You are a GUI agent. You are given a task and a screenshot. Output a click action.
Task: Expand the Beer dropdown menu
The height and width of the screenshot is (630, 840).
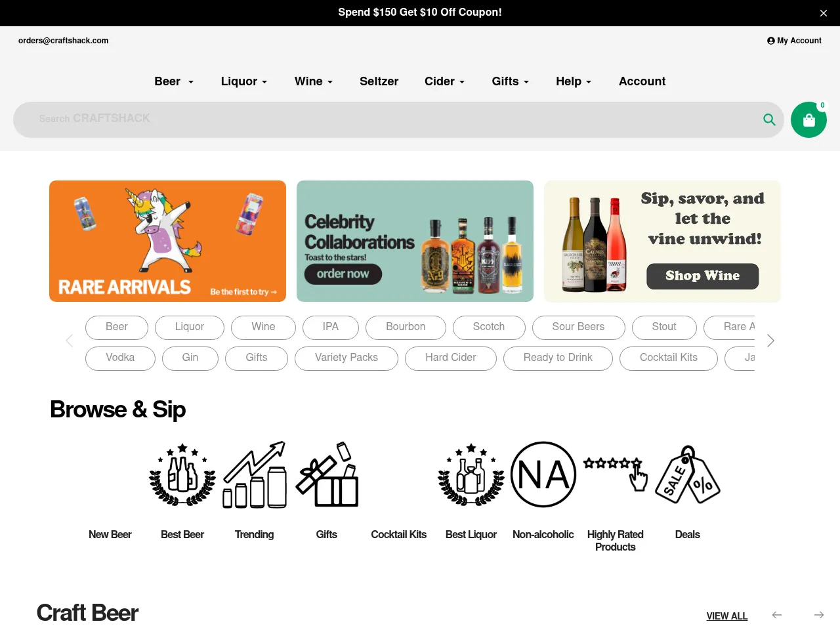tap(174, 81)
